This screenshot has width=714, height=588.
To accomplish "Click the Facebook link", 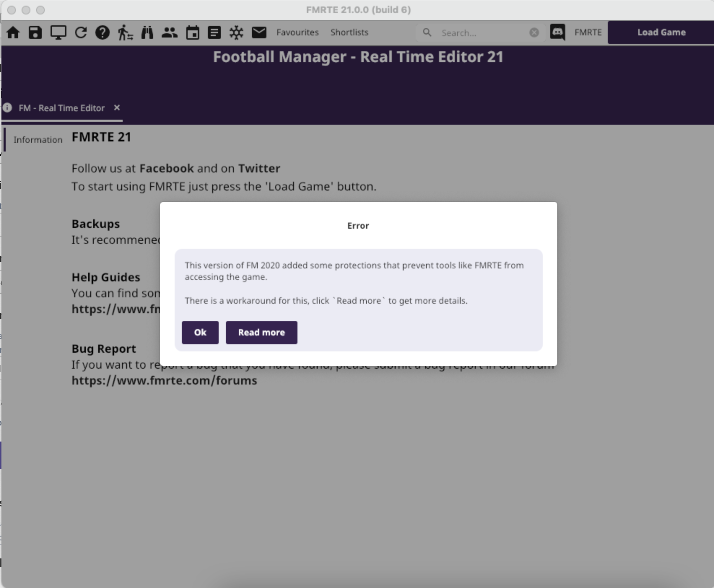I will click(x=167, y=168).
